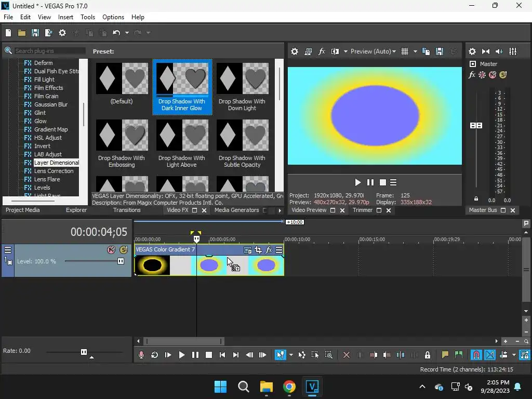Open the overlays dropdown arrow beside grid
The height and width of the screenshot is (399, 532).
point(415,51)
